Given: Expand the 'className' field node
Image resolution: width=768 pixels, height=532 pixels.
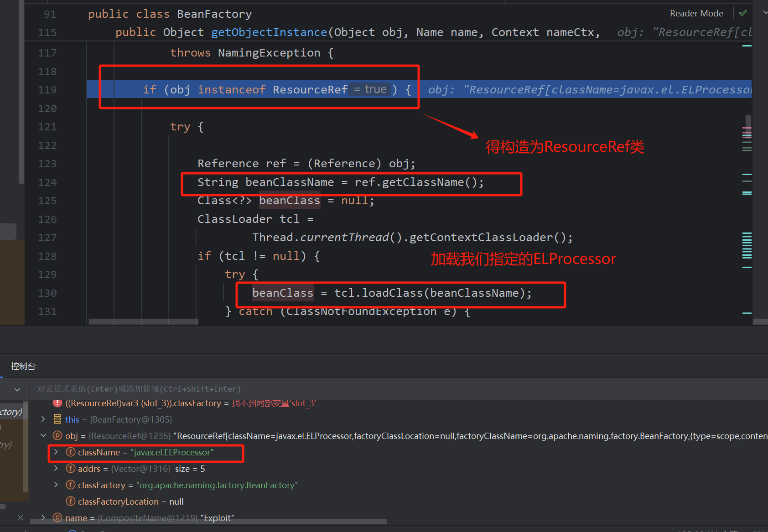Looking at the screenshot, I should click(56, 452).
